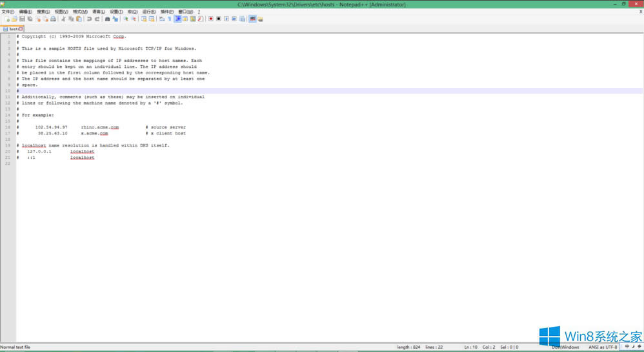Close the hosts tab with its red button
Viewport: 644px width, 352px height.
(x=21, y=29)
